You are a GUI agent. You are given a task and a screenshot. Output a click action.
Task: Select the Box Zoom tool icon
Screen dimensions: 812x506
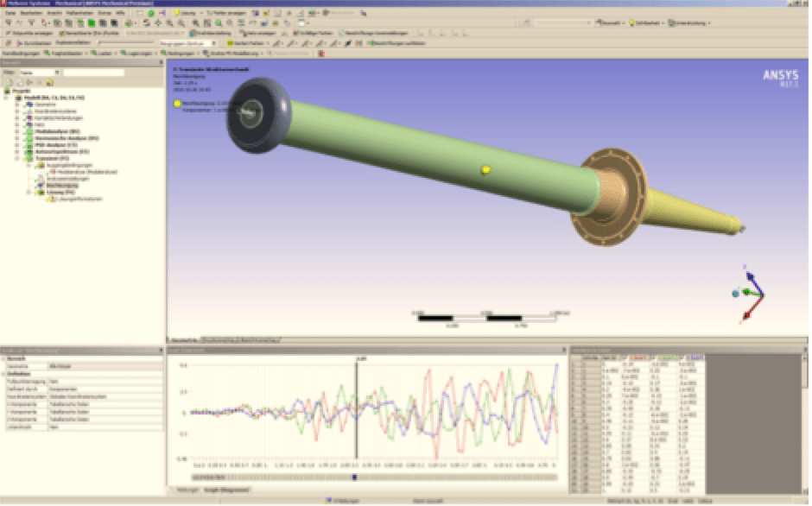[x=181, y=22]
